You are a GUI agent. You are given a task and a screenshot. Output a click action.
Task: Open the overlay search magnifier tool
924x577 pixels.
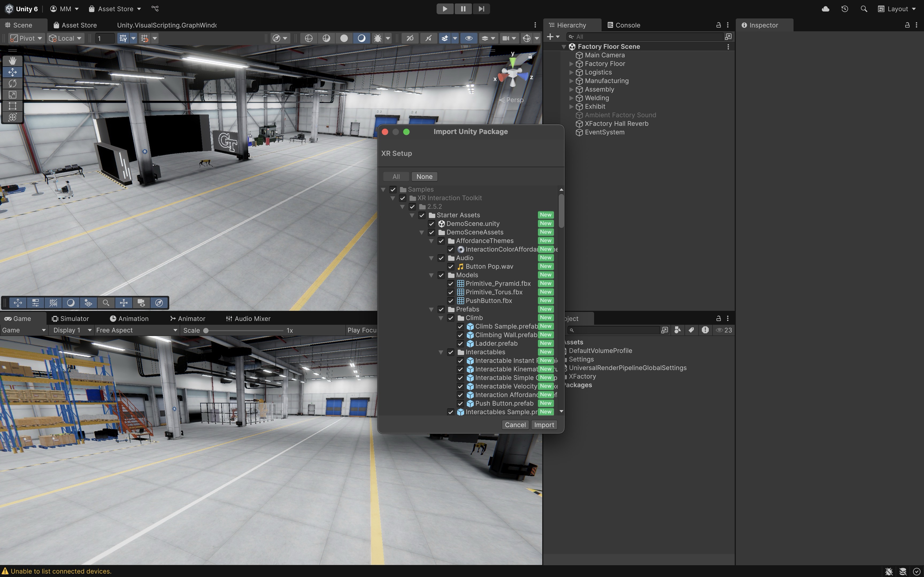coord(106,303)
